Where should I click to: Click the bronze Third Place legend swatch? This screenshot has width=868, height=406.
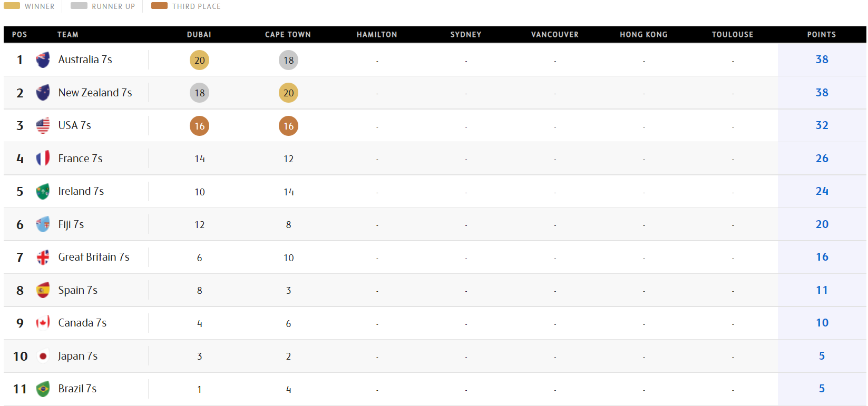[x=159, y=6]
